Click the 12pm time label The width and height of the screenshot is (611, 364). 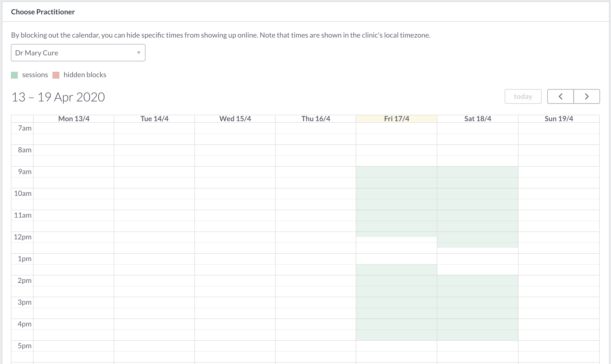click(23, 237)
